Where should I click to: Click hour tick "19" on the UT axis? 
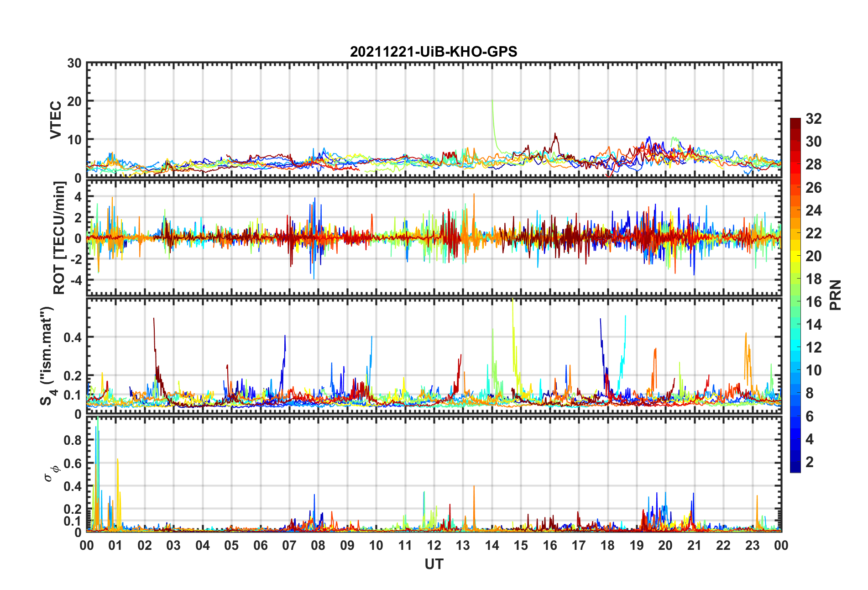click(637, 545)
